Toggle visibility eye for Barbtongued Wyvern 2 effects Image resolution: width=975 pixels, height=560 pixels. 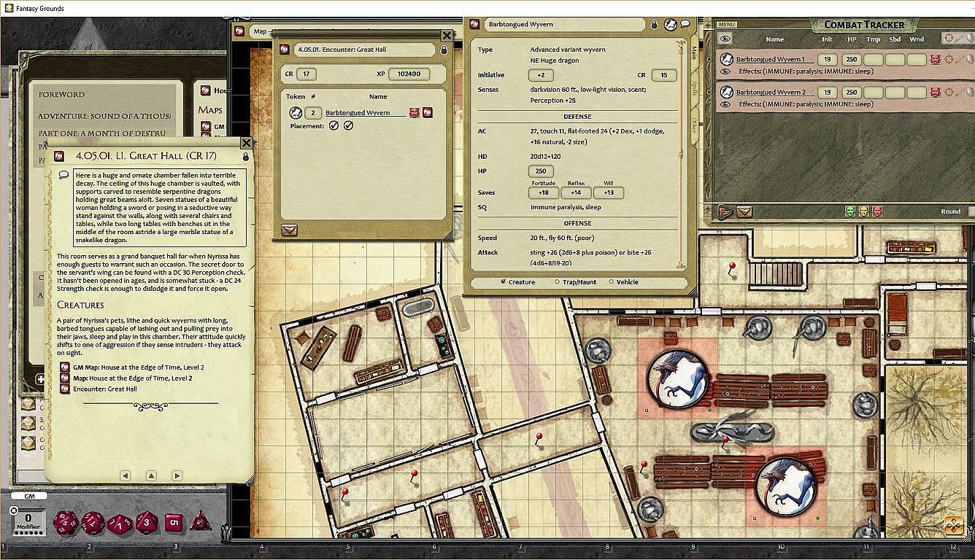click(725, 104)
